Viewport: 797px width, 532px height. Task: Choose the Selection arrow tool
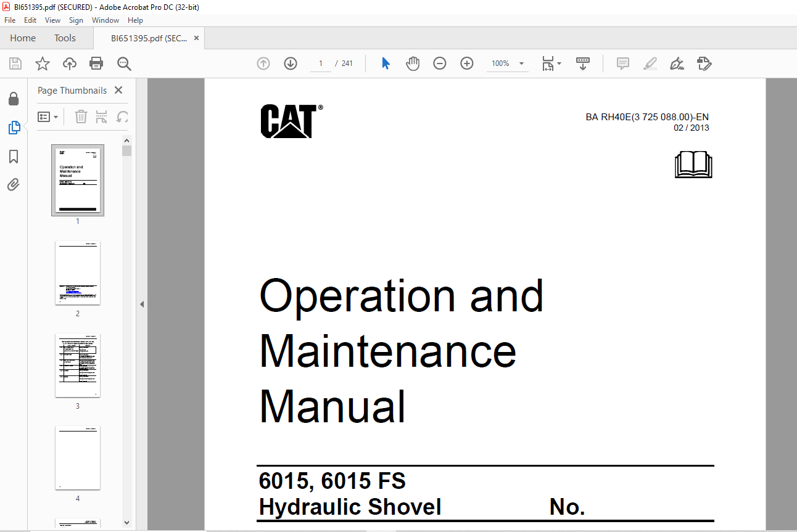[386, 63]
